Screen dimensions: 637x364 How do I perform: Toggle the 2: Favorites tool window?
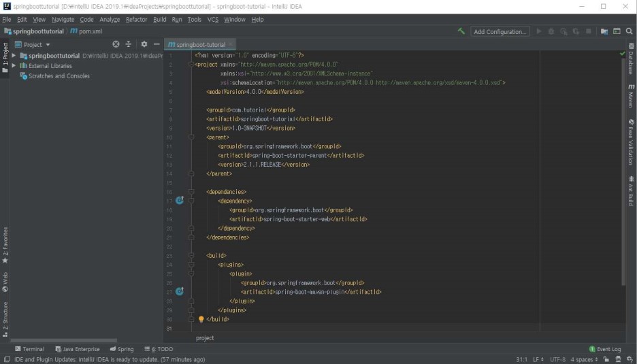5,245
